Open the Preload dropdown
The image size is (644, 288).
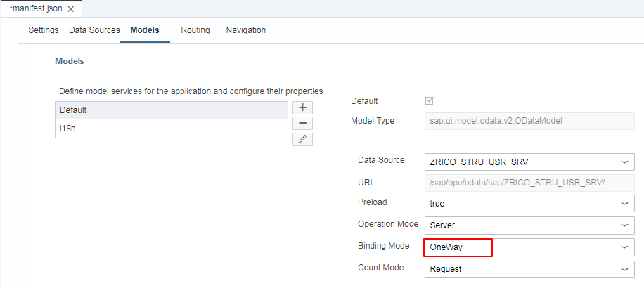click(624, 204)
